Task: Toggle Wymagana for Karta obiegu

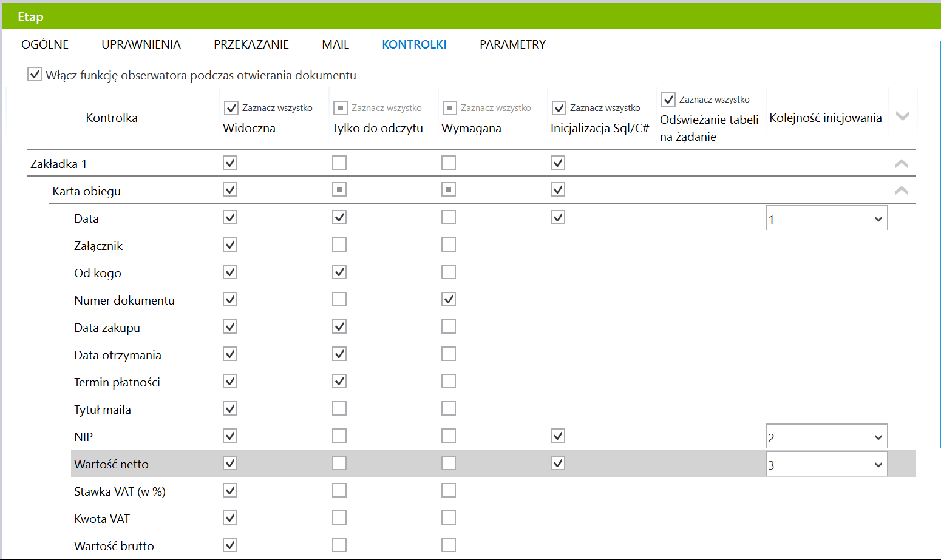Action: pyautogui.click(x=449, y=189)
